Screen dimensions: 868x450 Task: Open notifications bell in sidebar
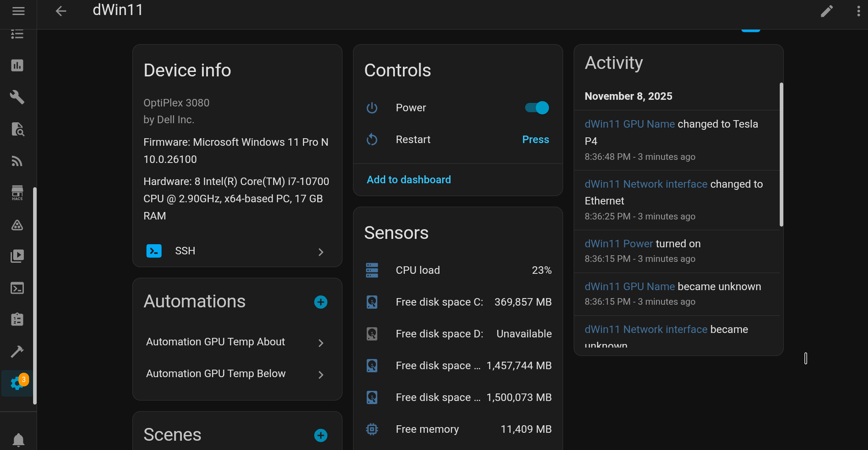tap(18, 439)
